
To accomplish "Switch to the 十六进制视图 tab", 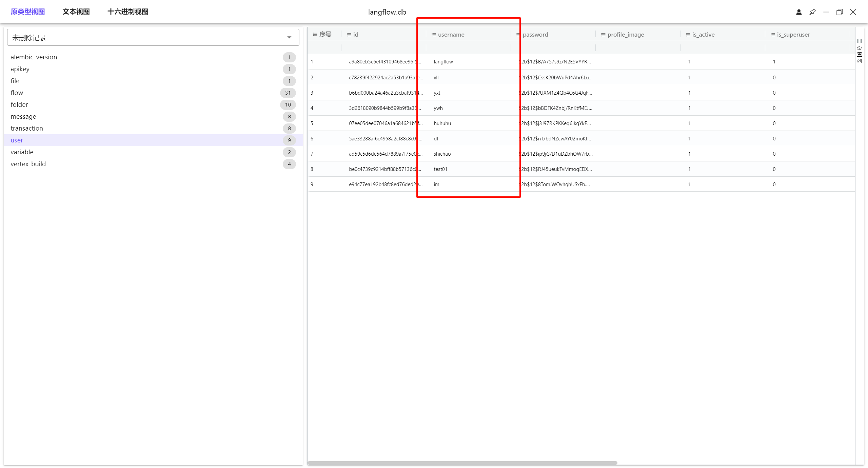I will (128, 12).
